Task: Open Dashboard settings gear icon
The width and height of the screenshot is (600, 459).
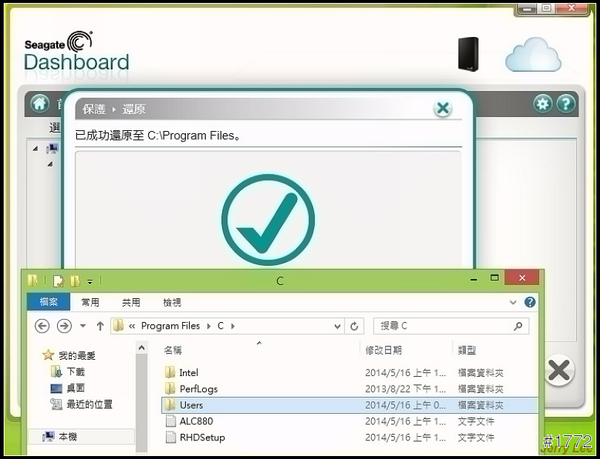Action: (x=543, y=103)
